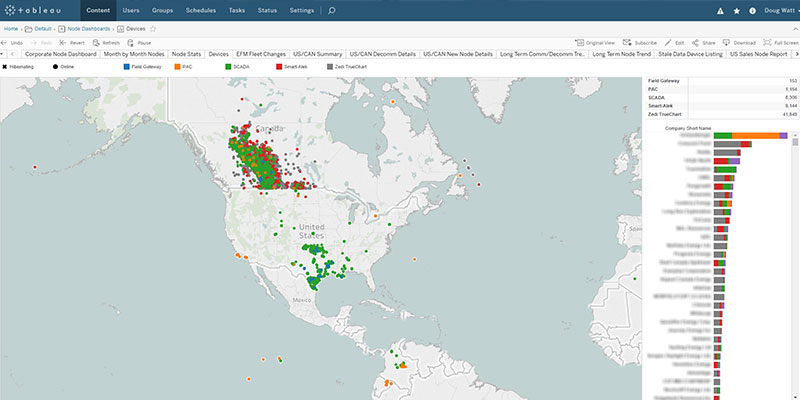
Task: Open the Schedules menu
Action: point(201,10)
